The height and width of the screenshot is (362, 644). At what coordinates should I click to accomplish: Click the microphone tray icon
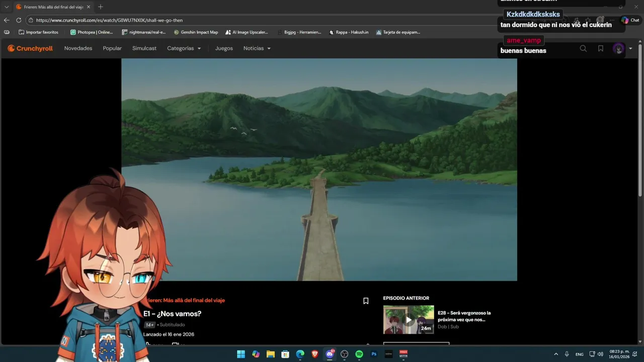tap(567, 354)
